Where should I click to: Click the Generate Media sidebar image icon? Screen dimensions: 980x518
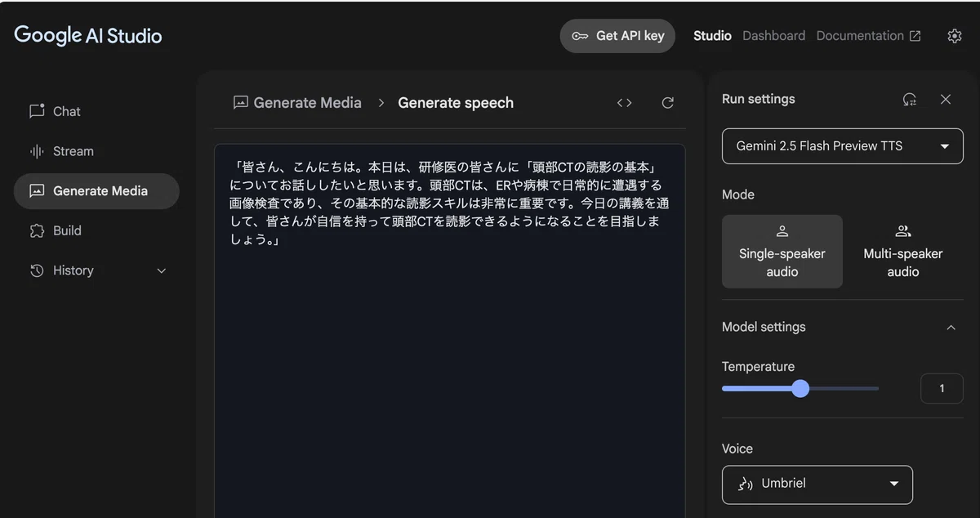[x=37, y=191]
